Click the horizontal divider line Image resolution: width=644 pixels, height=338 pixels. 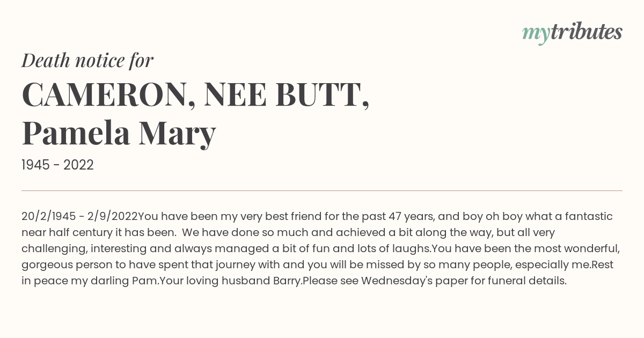click(x=322, y=190)
